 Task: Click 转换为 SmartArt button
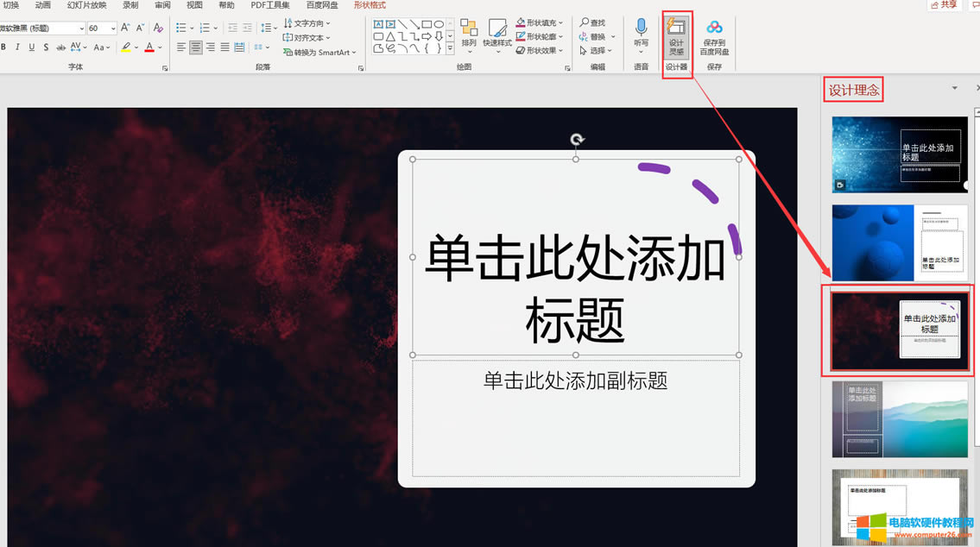point(319,53)
